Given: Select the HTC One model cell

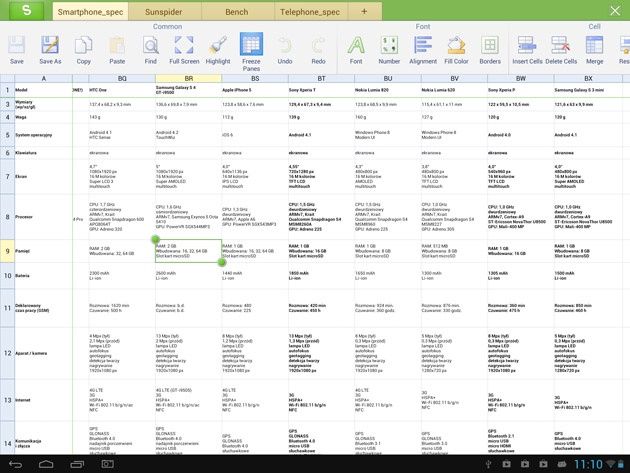Looking at the screenshot, I should (x=122, y=90).
